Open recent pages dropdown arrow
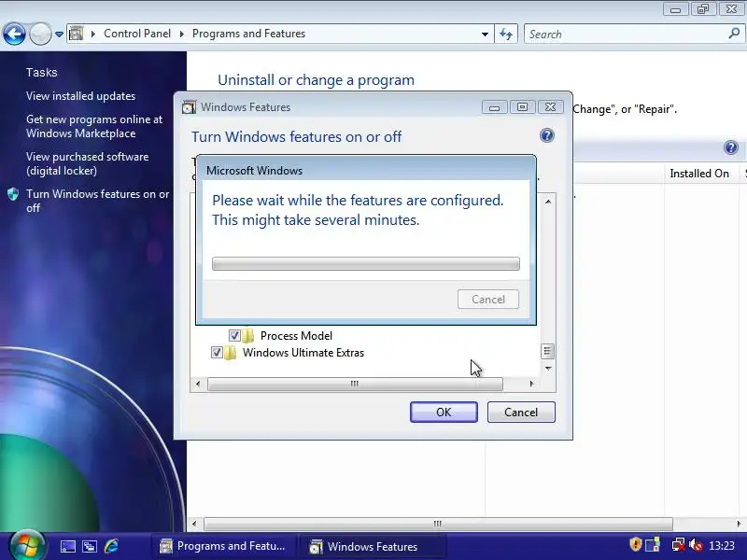The width and height of the screenshot is (747, 560). point(59,35)
